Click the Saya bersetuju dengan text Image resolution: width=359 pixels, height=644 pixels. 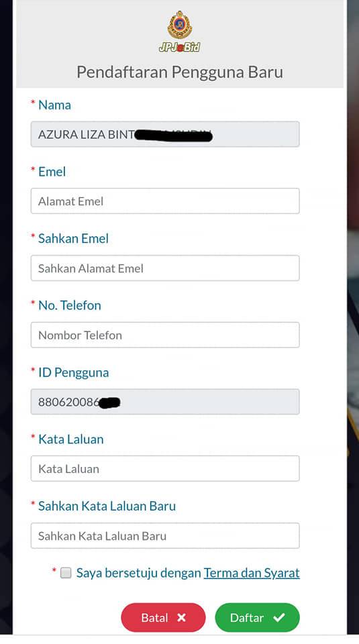tap(139, 572)
